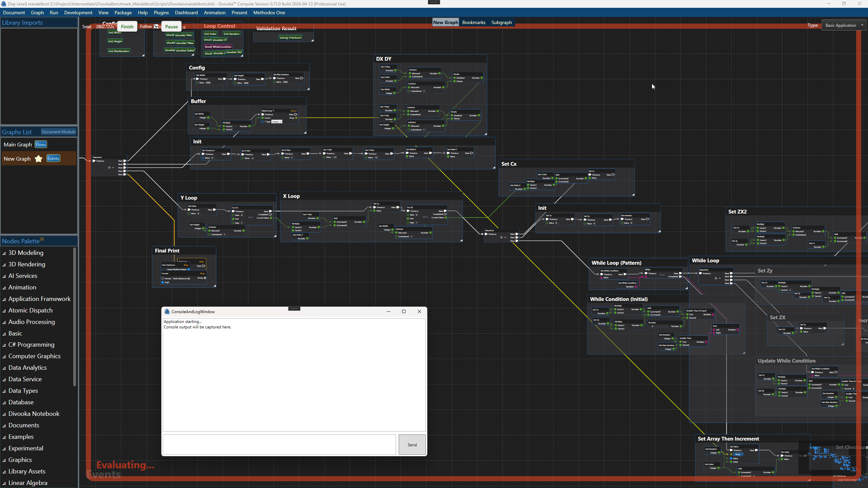
Task: Open the Development menu
Action: coord(78,13)
